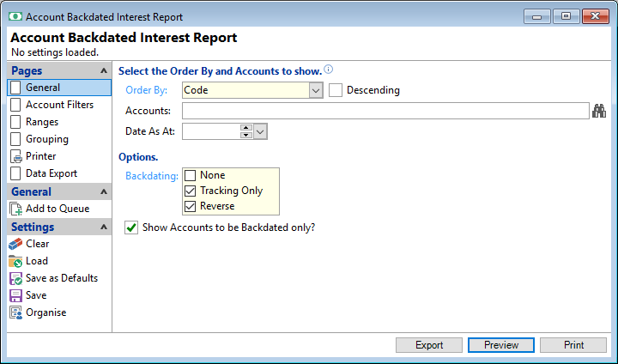The image size is (618, 364).
Task: Collapse the Pages section
Action: pyautogui.click(x=104, y=71)
